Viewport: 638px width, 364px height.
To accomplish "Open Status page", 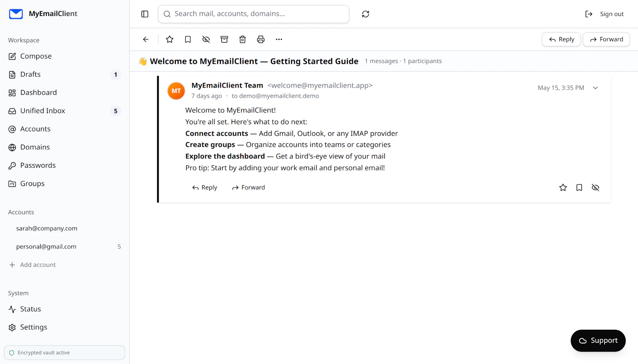I will (65, 309).
